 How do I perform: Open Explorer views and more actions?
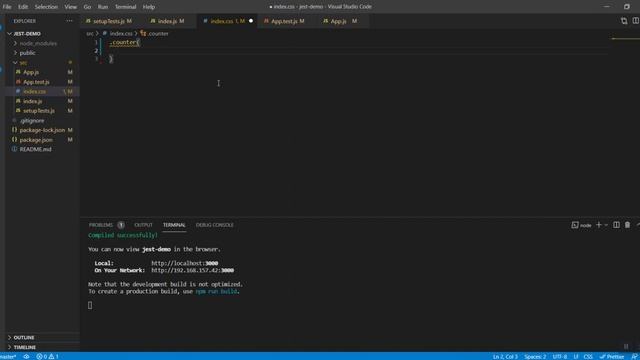pyautogui.click(x=69, y=21)
